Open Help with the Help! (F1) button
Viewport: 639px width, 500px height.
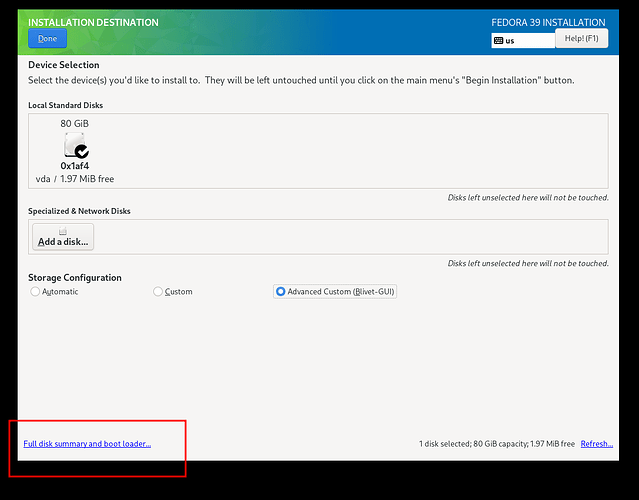582,38
